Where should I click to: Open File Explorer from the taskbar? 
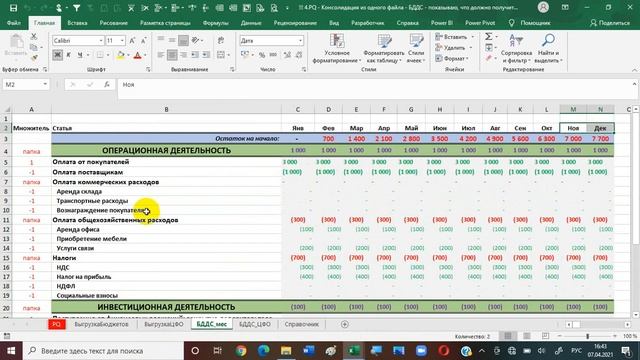click(x=286, y=351)
